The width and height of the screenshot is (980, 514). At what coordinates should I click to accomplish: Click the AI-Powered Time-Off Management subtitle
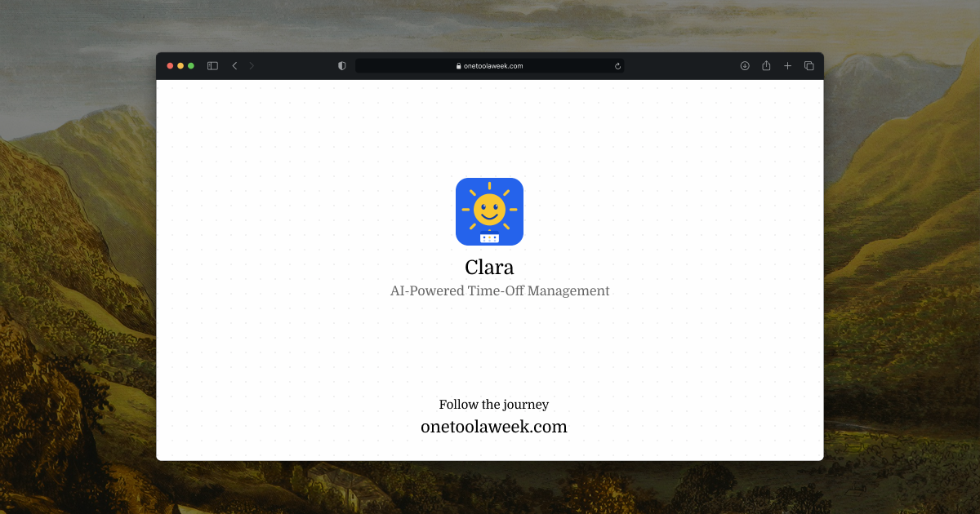click(x=500, y=290)
